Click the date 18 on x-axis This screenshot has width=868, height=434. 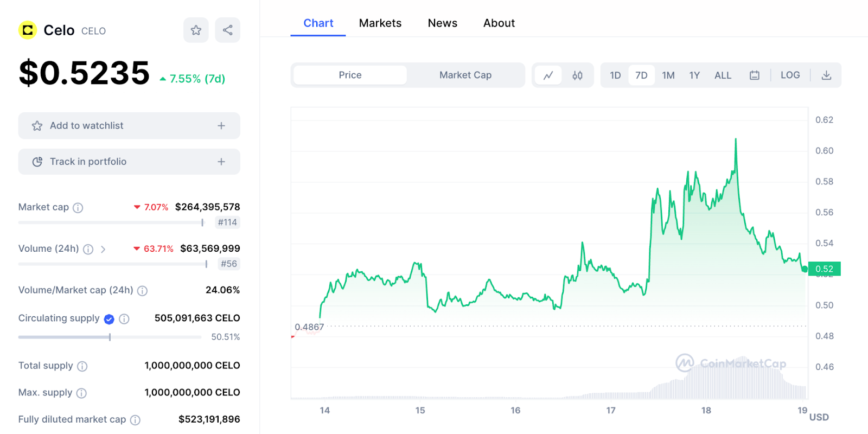pyautogui.click(x=706, y=411)
